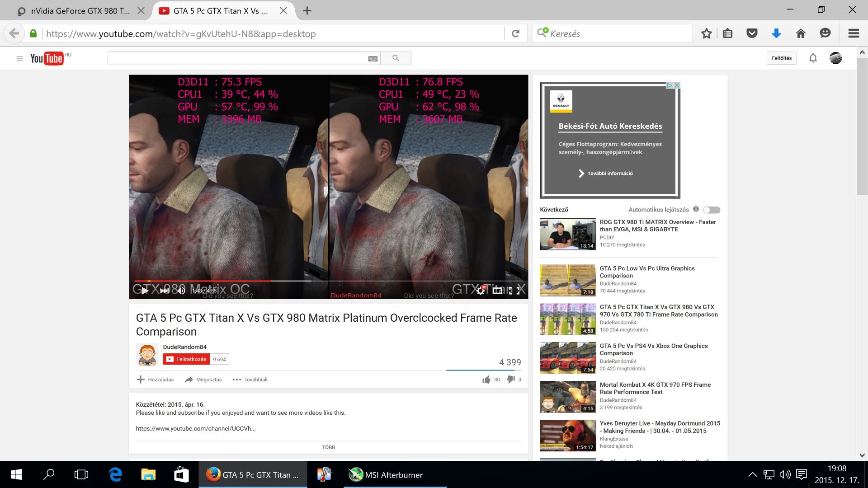
Task: Open the Továbbiak more options menu
Action: point(250,380)
